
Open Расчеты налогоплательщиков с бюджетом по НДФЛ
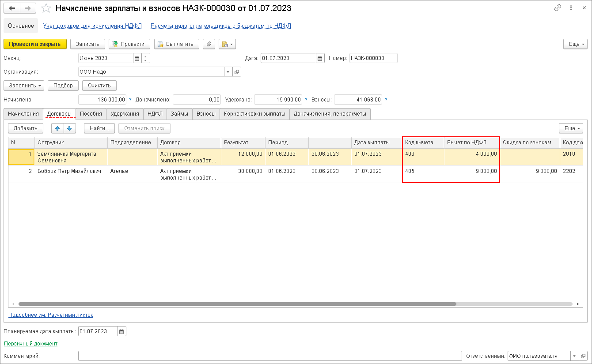[x=221, y=26]
